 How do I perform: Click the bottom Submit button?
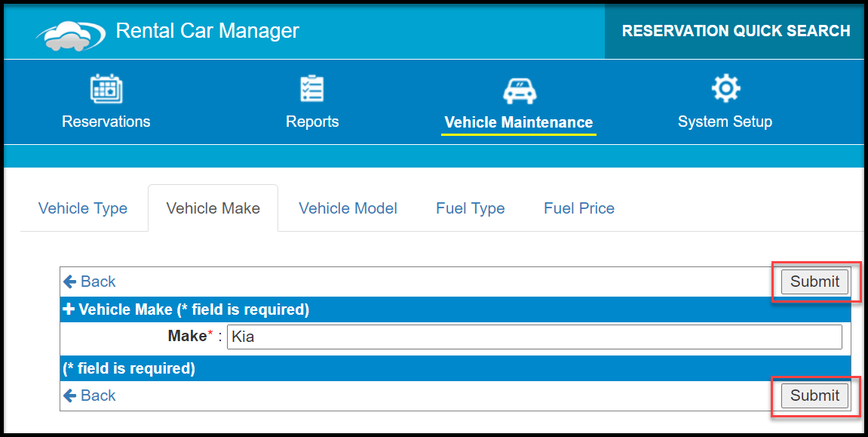click(815, 395)
